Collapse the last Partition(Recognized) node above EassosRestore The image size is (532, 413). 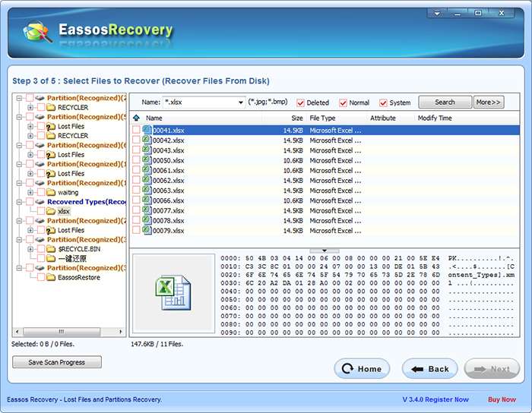coord(19,268)
